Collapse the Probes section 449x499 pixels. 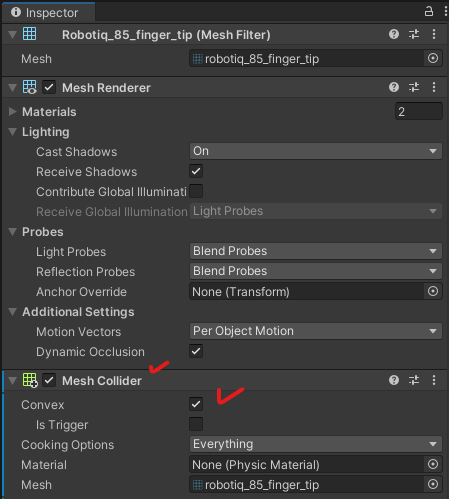13,232
